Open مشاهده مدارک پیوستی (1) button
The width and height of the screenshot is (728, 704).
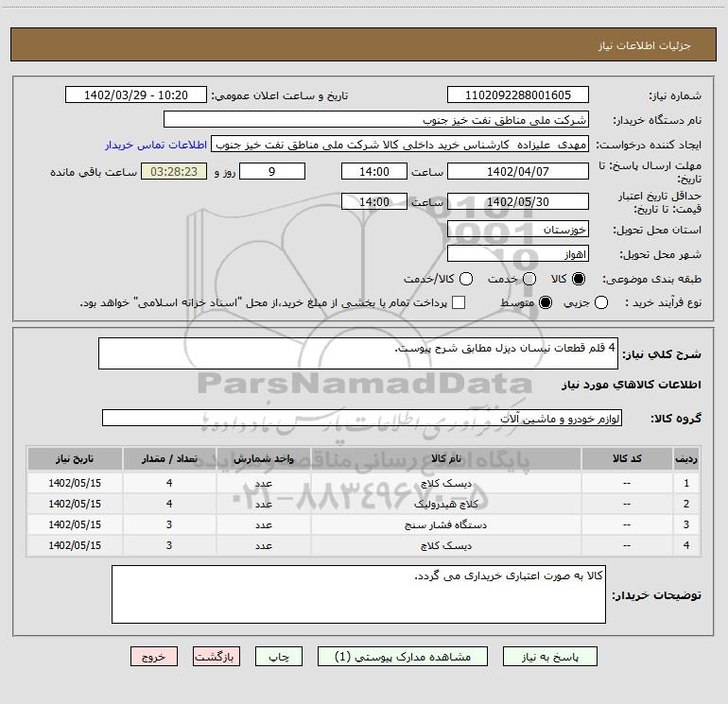(403, 657)
